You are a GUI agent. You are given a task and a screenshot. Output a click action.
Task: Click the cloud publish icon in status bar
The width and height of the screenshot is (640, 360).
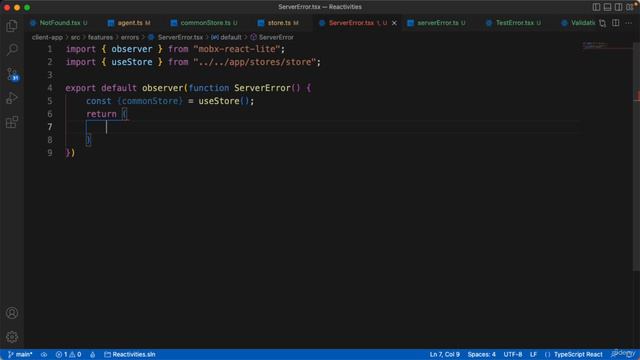click(x=44, y=354)
